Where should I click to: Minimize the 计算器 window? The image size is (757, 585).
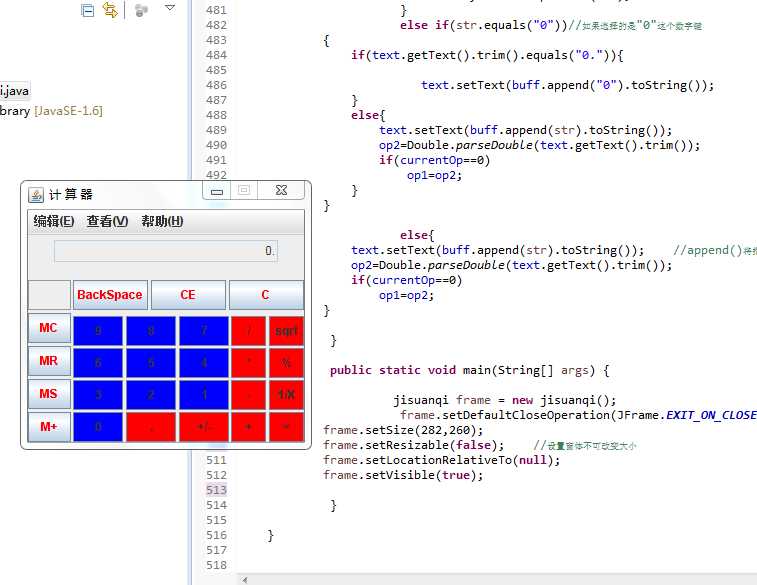coord(217,191)
